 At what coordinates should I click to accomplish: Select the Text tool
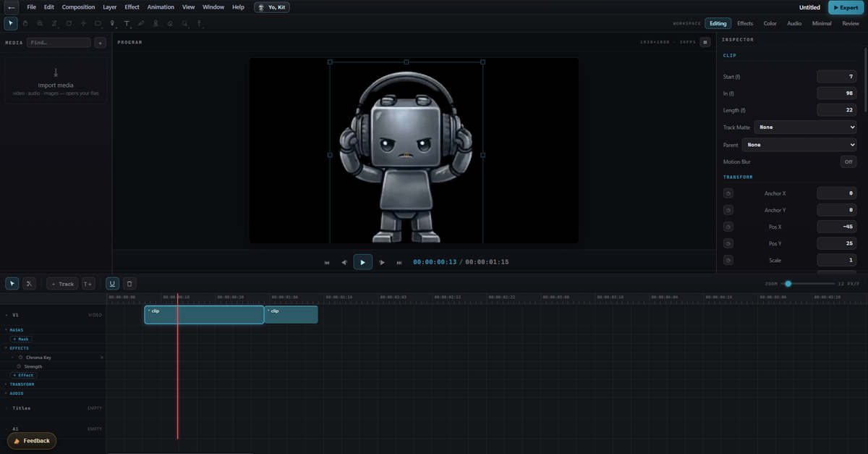(x=127, y=23)
